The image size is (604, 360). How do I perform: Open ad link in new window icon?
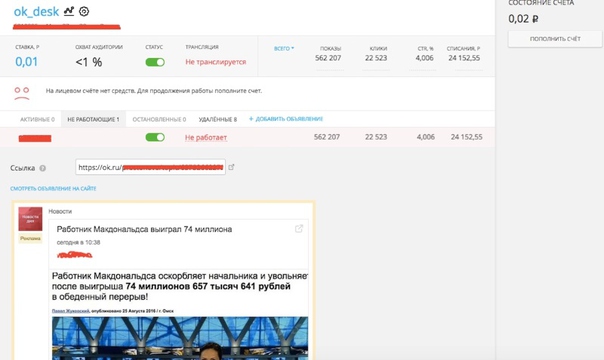[231, 167]
